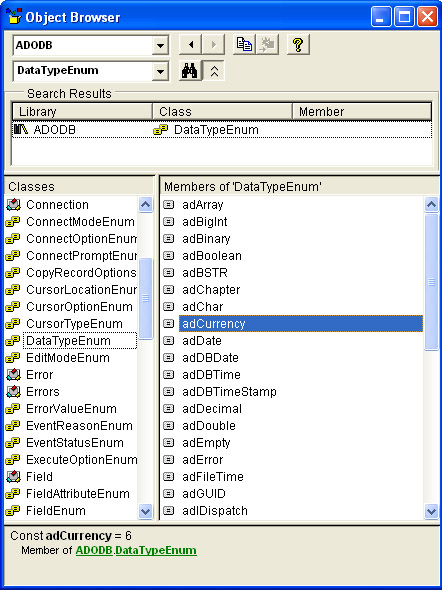Screen dimensions: 442x590
Task: Select adDBDate member
Action: pos(210,358)
